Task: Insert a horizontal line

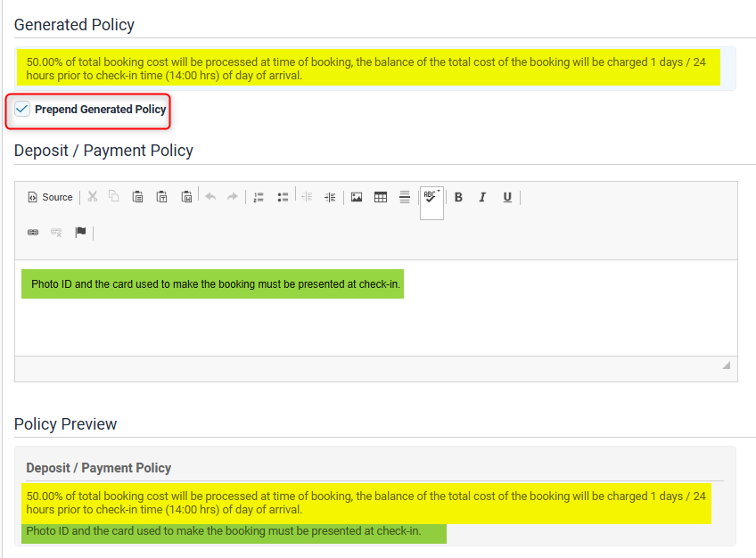Action: pos(404,197)
